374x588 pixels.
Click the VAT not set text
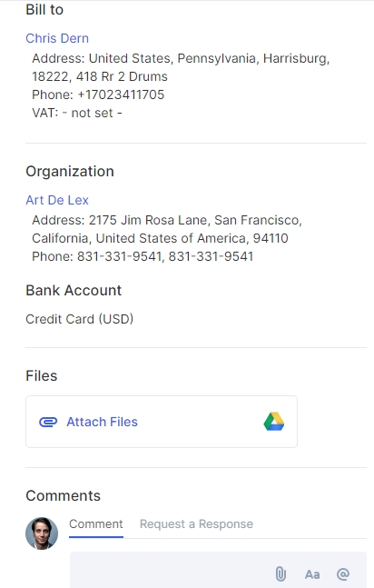[x=77, y=113]
